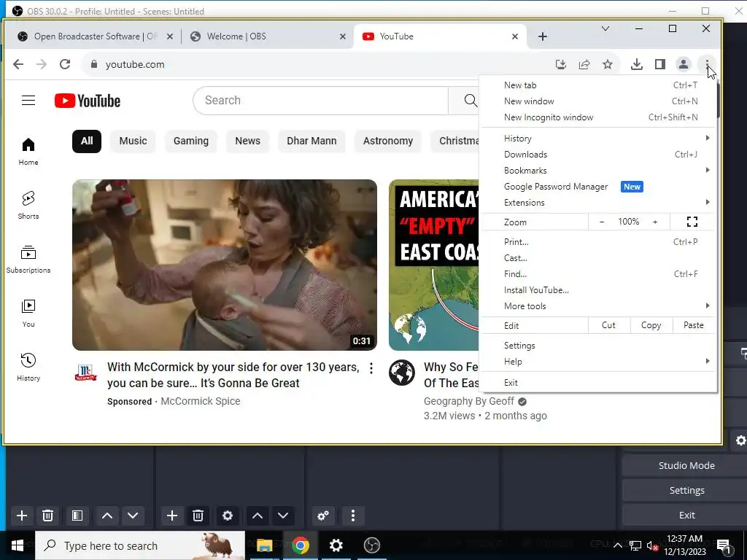This screenshot has height=560, width=747.
Task: Click the install app icon in address bar
Action: pyautogui.click(x=561, y=64)
